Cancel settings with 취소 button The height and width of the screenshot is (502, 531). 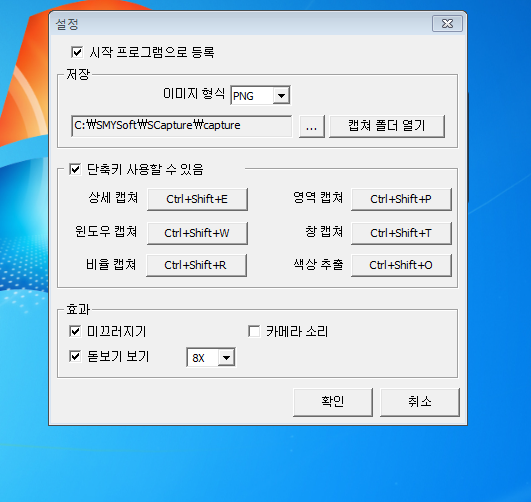click(x=420, y=402)
